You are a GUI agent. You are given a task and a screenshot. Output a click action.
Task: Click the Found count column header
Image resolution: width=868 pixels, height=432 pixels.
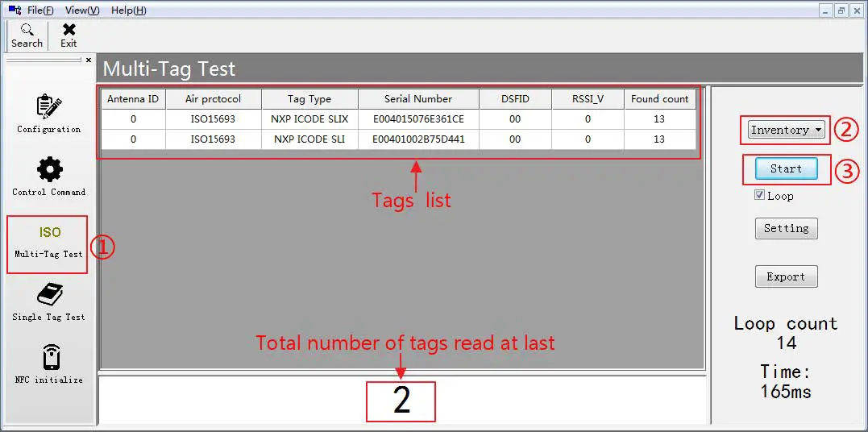point(660,99)
